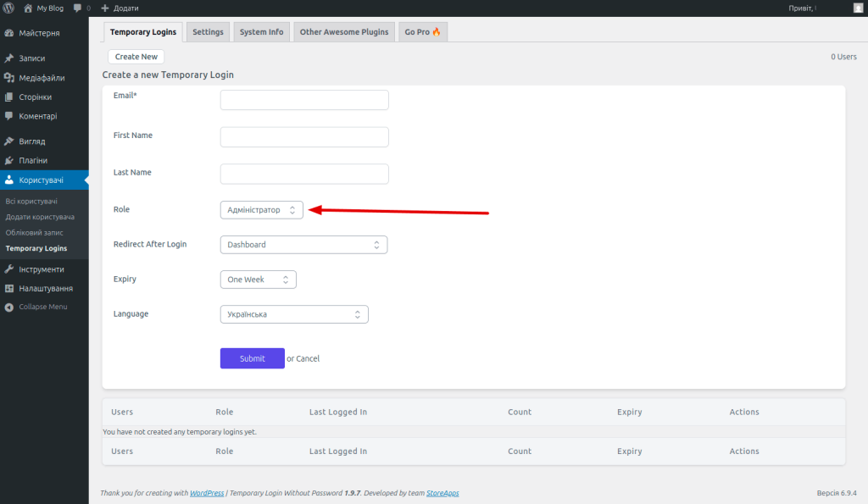Open the Language dropdown
The image size is (868, 504).
[293, 314]
